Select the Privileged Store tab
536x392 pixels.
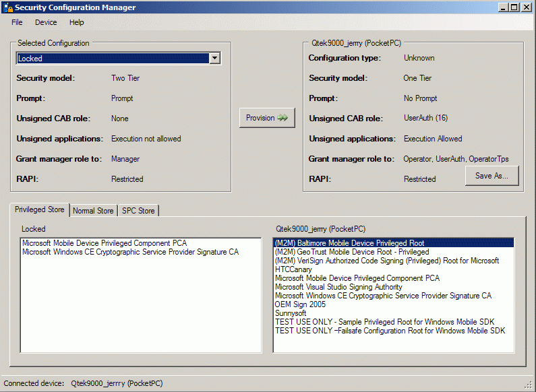tap(40, 209)
